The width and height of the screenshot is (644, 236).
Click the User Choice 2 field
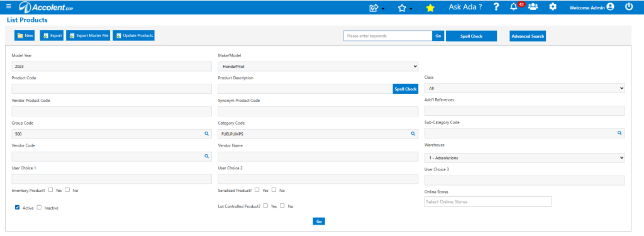coord(318,179)
